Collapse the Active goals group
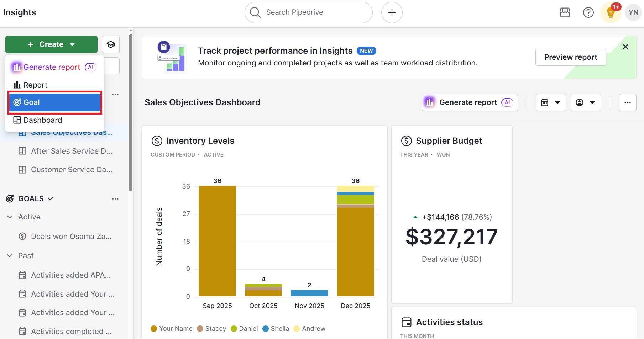Image resolution: width=644 pixels, height=339 pixels. (x=10, y=217)
